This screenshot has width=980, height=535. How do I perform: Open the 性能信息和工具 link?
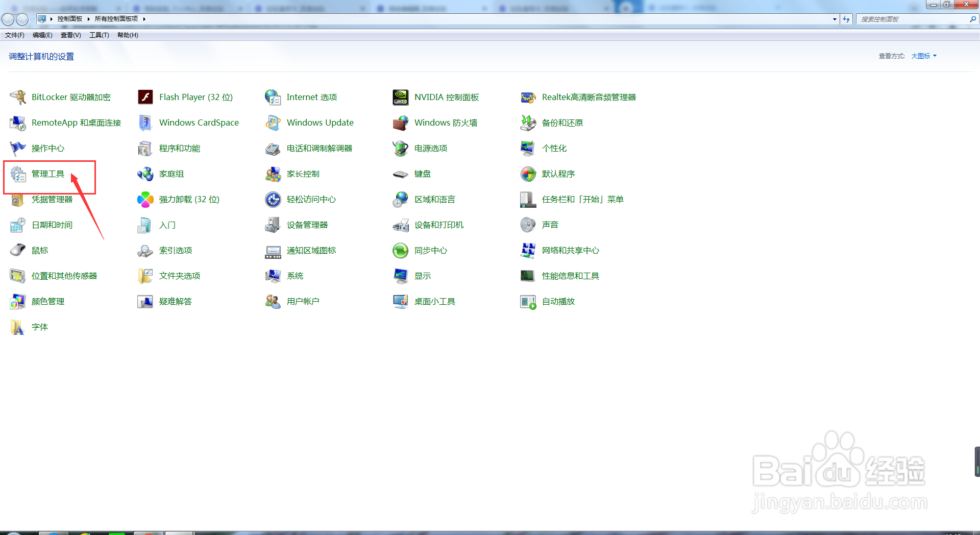pyautogui.click(x=571, y=276)
